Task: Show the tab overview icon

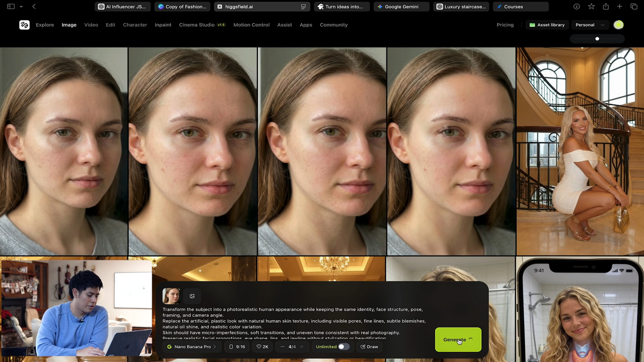Action: coord(634,7)
